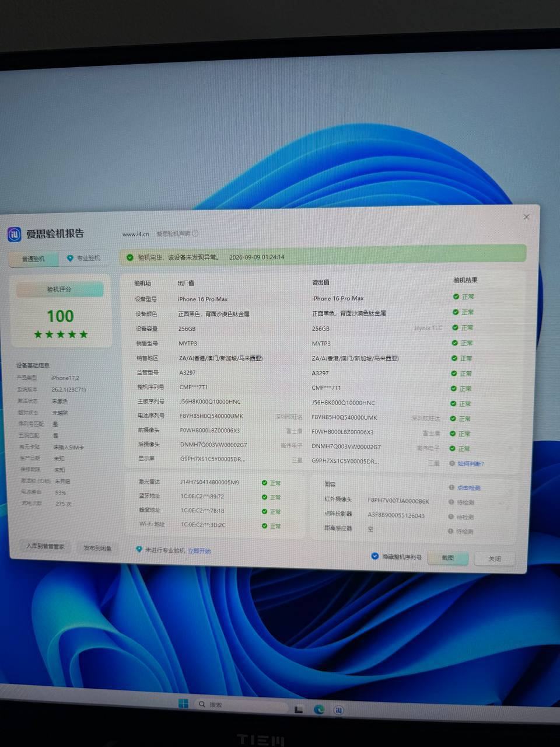Click the 正常 check icon for 销售型号
The height and width of the screenshot is (747, 560).
click(454, 343)
